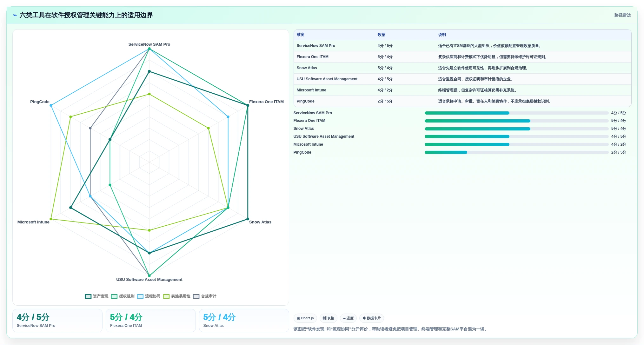Viewport: 644px width, 345px height.
Task: Click PingCode radar axis label
Action: [40, 102]
